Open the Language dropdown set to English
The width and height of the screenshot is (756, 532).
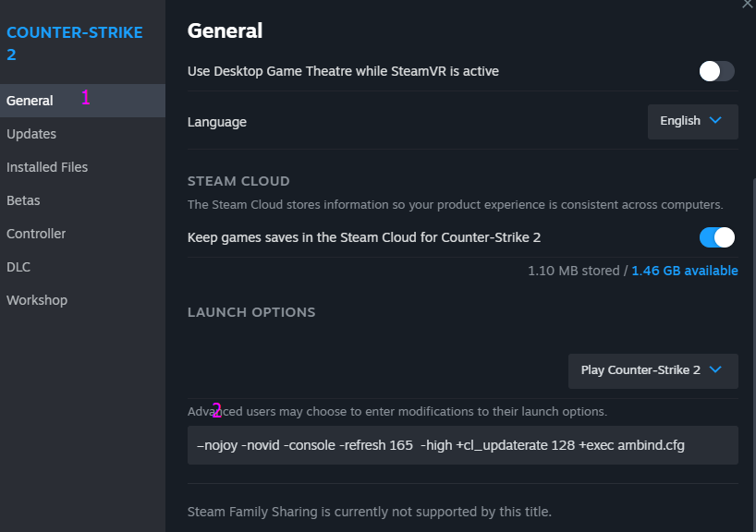point(692,121)
